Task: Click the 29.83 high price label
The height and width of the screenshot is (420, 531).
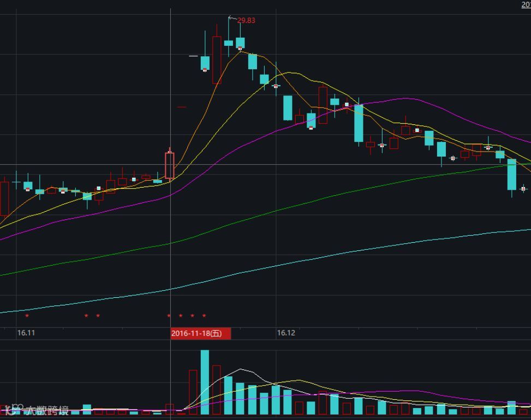Action: click(246, 20)
